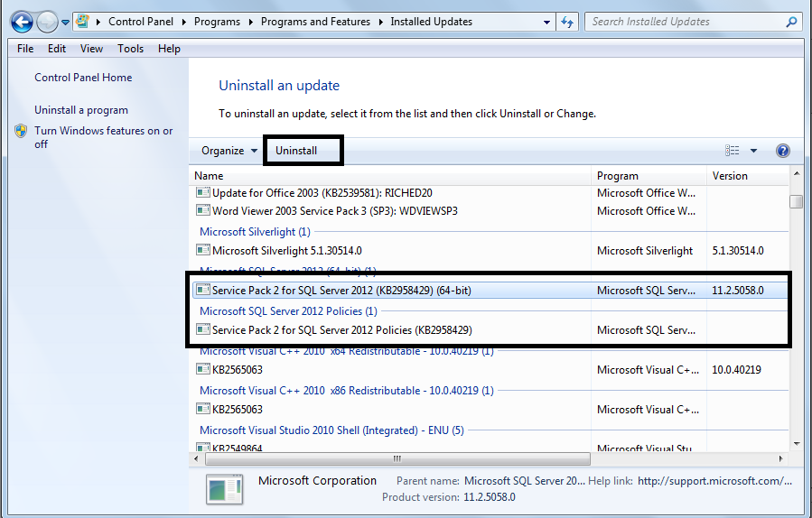Click the Back navigation arrow button
Image resolution: width=812 pixels, height=518 pixels.
coord(22,22)
